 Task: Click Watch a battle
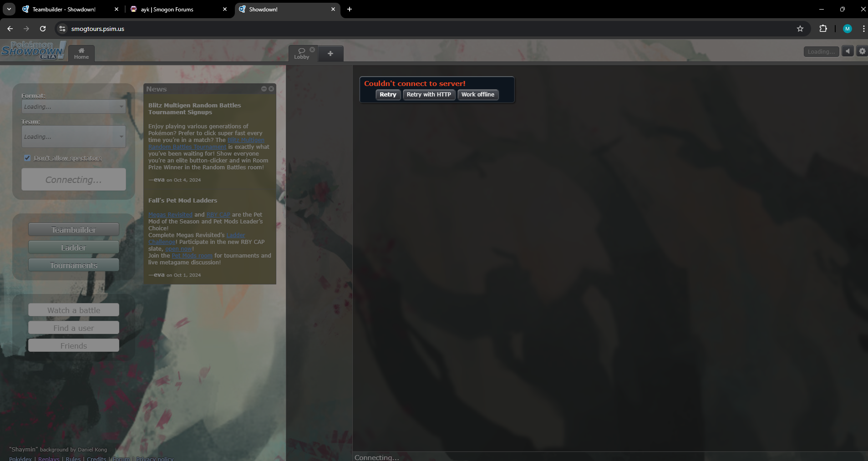point(74,310)
